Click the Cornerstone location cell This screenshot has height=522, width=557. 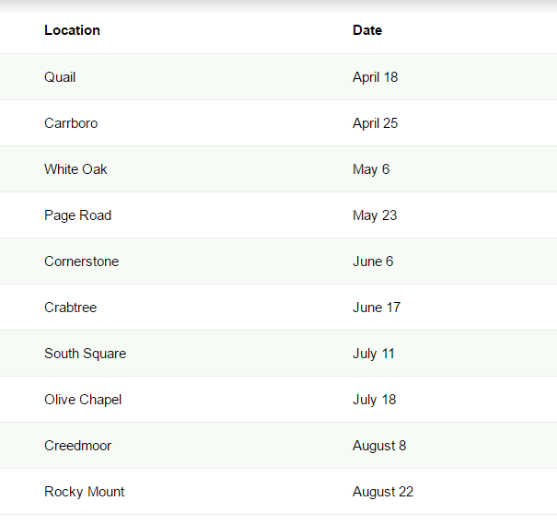point(82,262)
